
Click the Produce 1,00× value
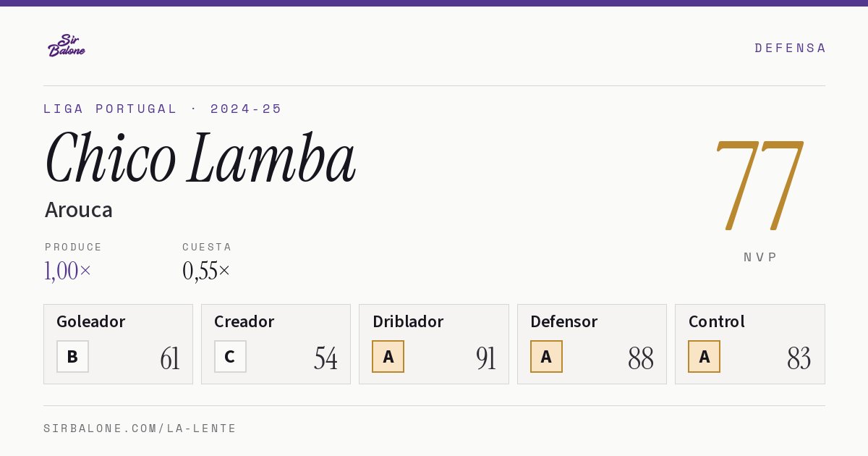coord(68,271)
